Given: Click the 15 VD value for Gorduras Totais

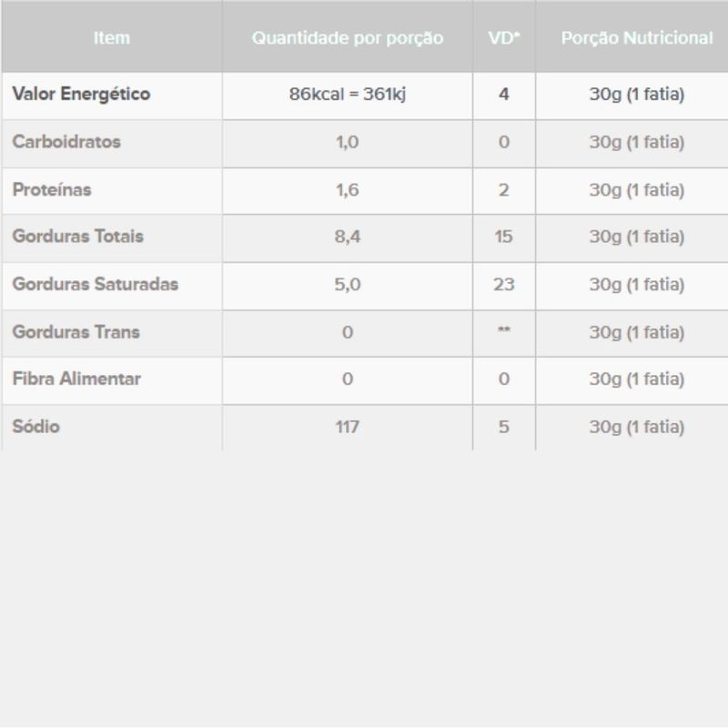Looking at the screenshot, I should point(504,238).
